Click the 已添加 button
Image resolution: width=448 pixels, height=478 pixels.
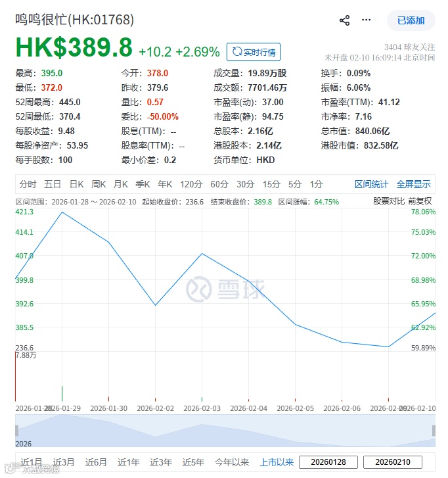411,20
